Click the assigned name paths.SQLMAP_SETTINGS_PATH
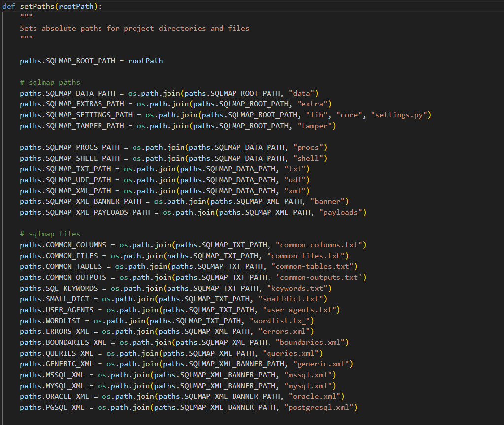Viewport: 504px width, 425px height. [76, 115]
